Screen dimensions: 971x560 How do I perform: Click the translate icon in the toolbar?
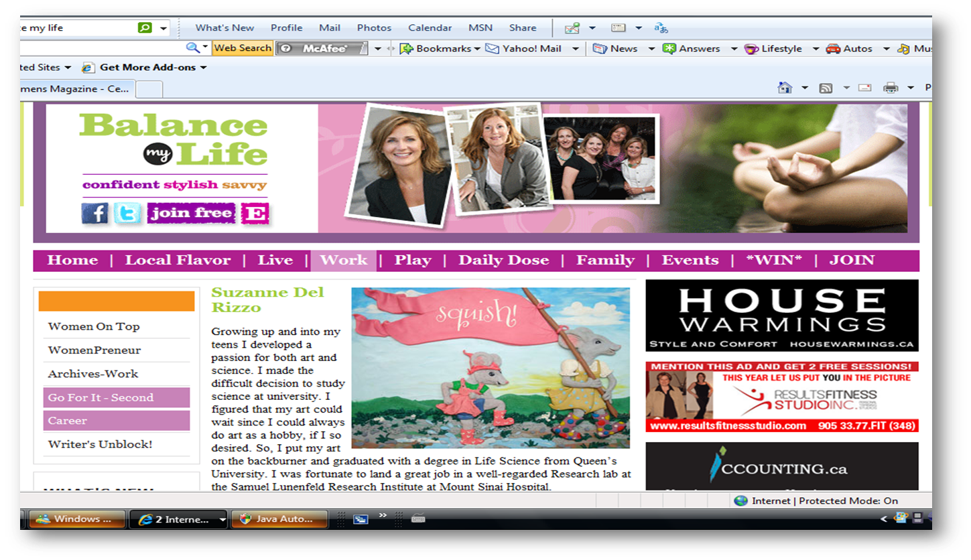point(661,28)
